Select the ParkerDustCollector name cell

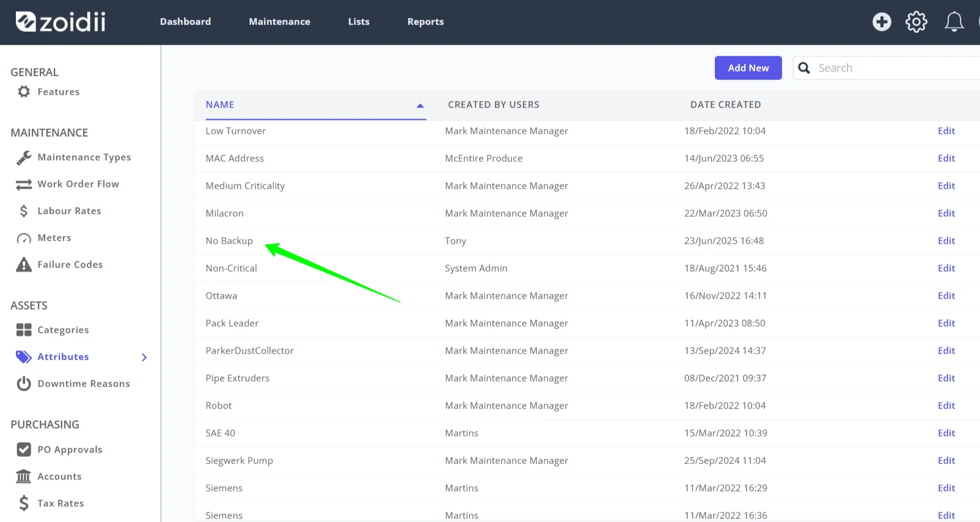click(249, 351)
